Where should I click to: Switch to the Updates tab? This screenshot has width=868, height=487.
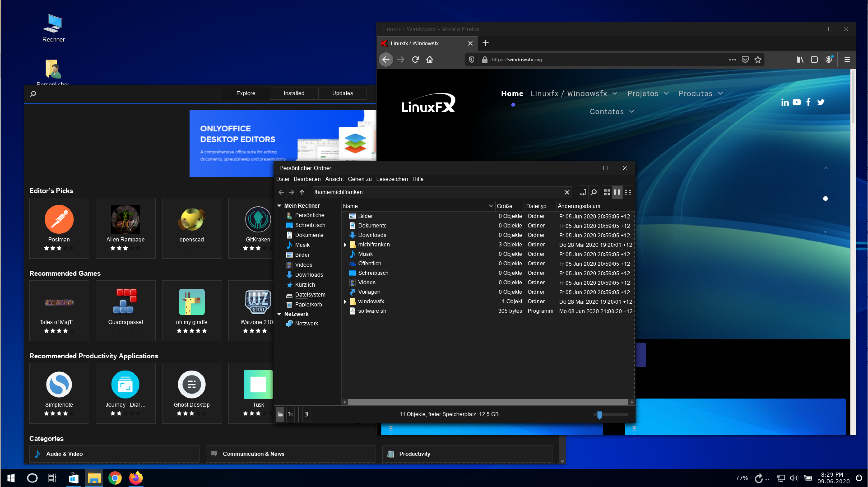coord(342,93)
